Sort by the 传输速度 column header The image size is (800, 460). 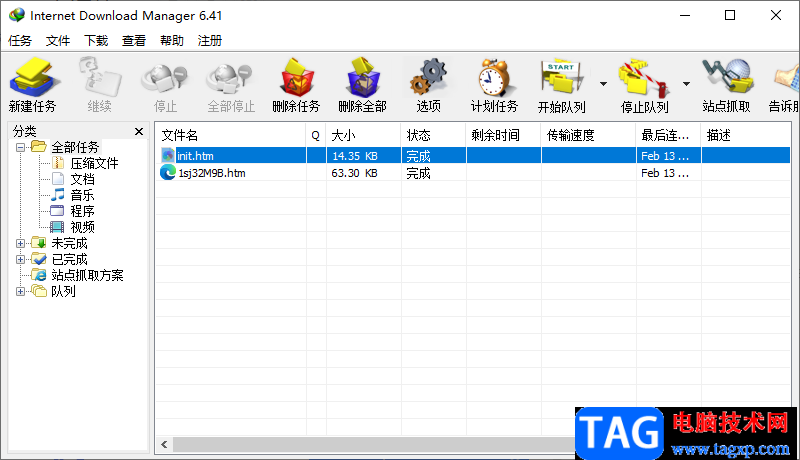(588, 135)
